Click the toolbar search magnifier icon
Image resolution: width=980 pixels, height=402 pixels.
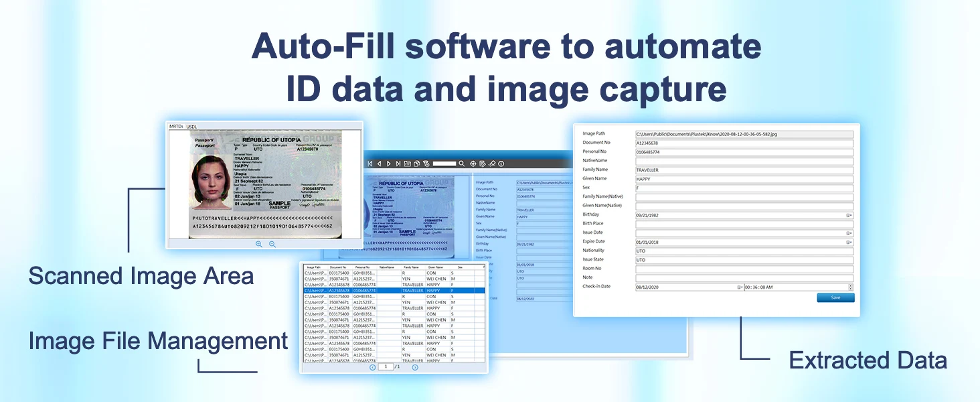(461, 163)
